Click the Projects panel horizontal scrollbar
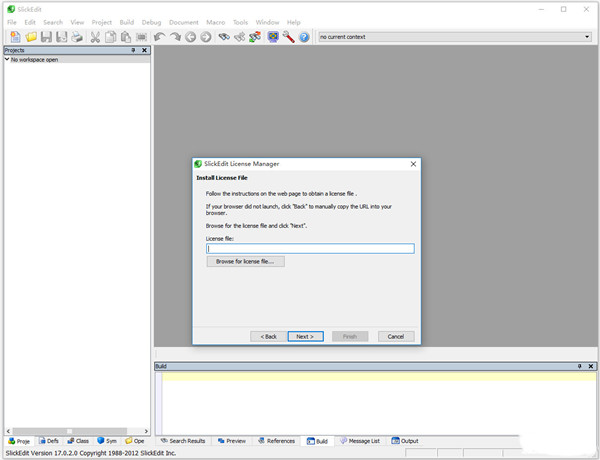 pos(70,431)
